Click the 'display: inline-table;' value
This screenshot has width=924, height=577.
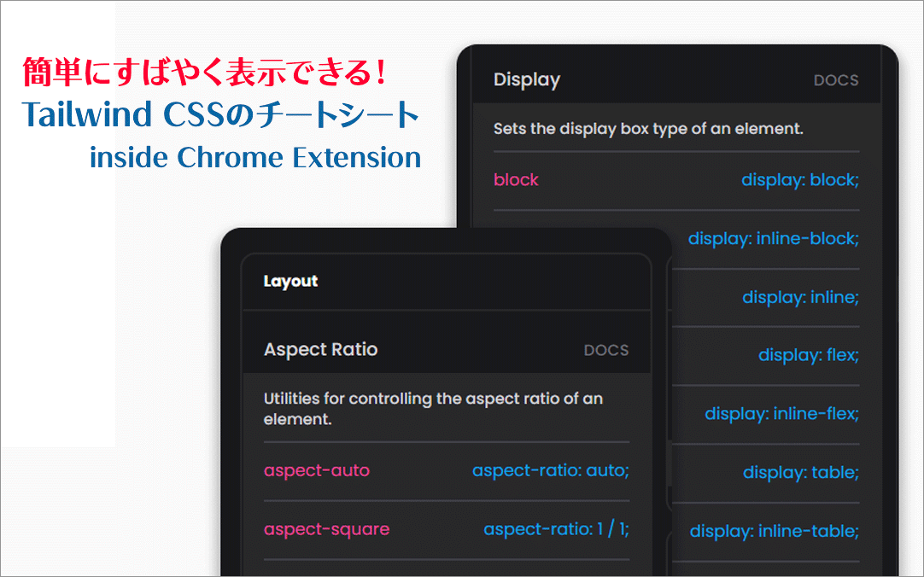(x=775, y=531)
